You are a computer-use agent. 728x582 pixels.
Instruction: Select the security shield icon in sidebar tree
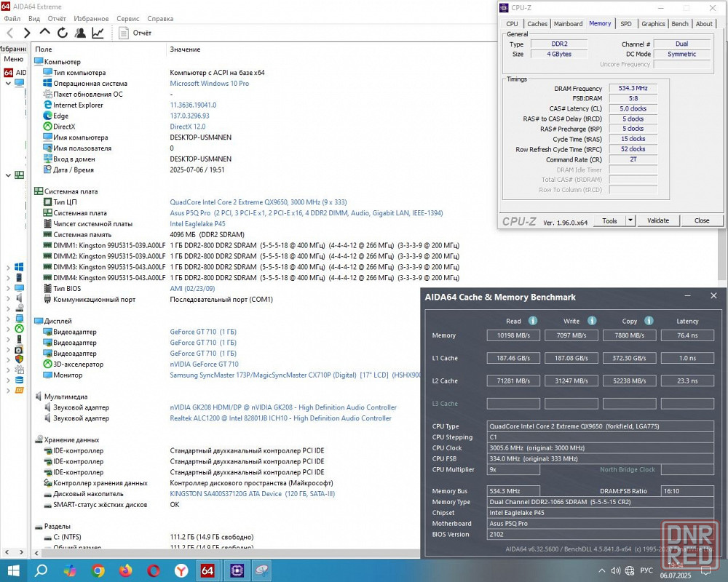coord(19,359)
